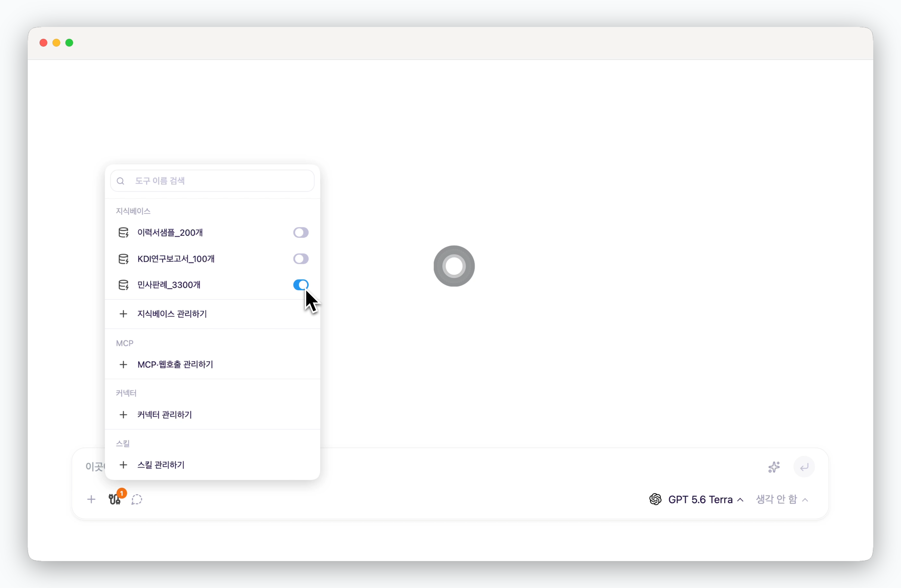Select the 민사판례_3300개 knowledge base label
This screenshot has height=588, width=901.
(x=169, y=285)
